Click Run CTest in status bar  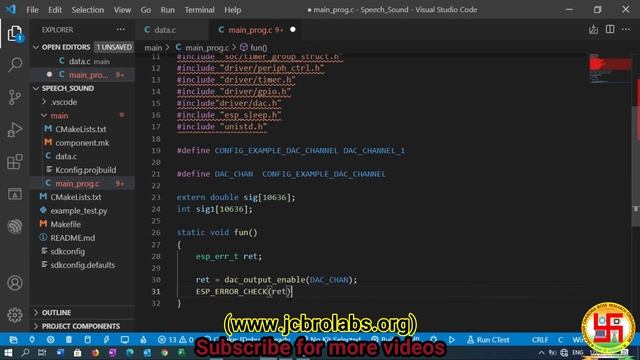[488, 340]
